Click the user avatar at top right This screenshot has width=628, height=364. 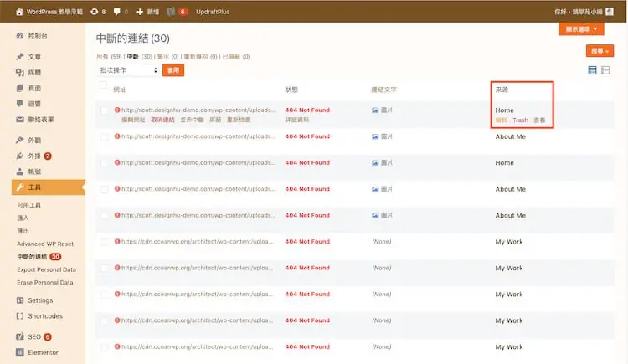610,12
